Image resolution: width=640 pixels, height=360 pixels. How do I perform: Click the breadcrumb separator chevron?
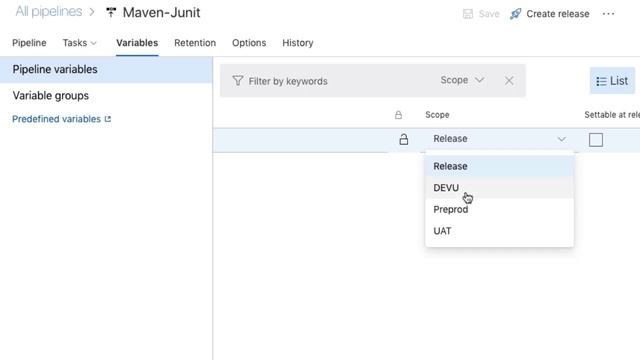point(92,12)
